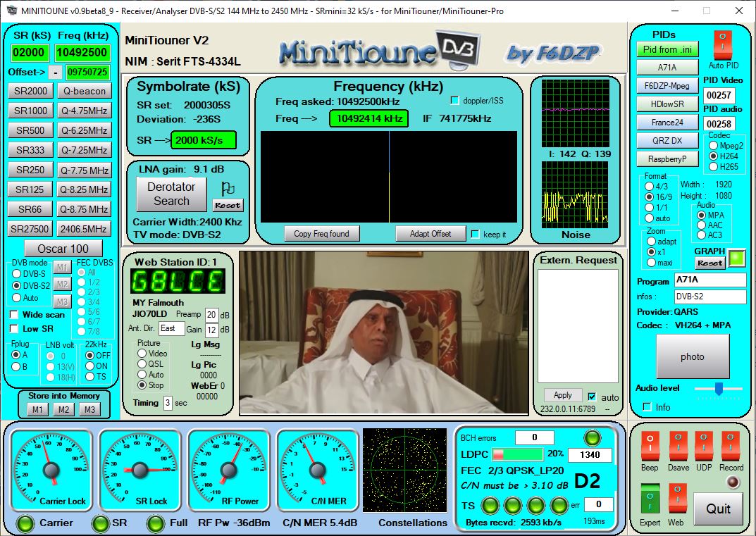Click the PID Video input field
The width and height of the screenshot is (756, 536).
point(719,95)
